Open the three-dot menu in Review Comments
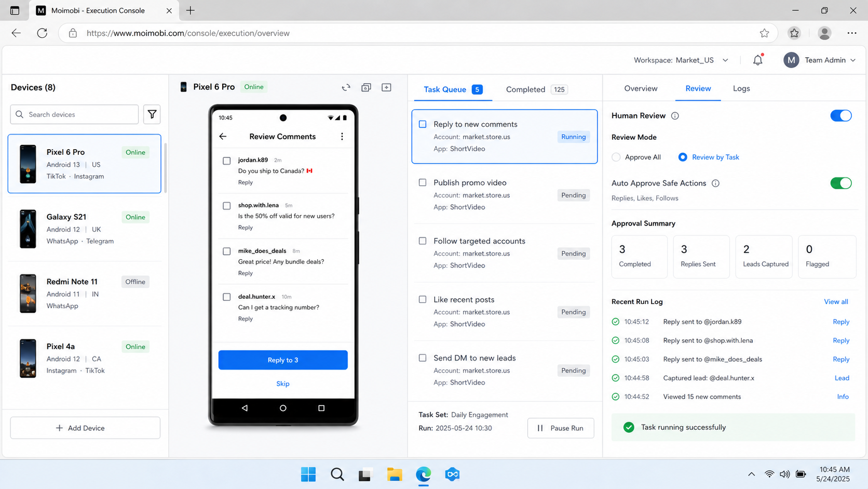The height and width of the screenshot is (489, 868). tap(342, 136)
